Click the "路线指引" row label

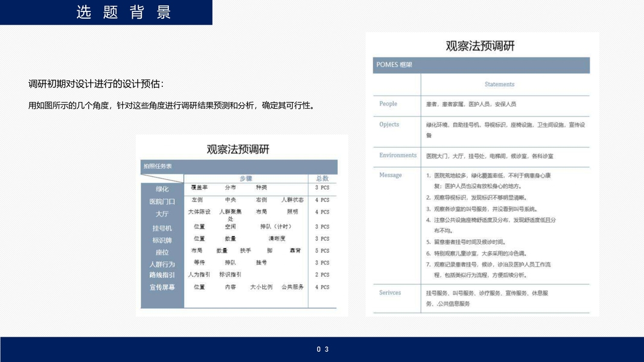(x=162, y=275)
